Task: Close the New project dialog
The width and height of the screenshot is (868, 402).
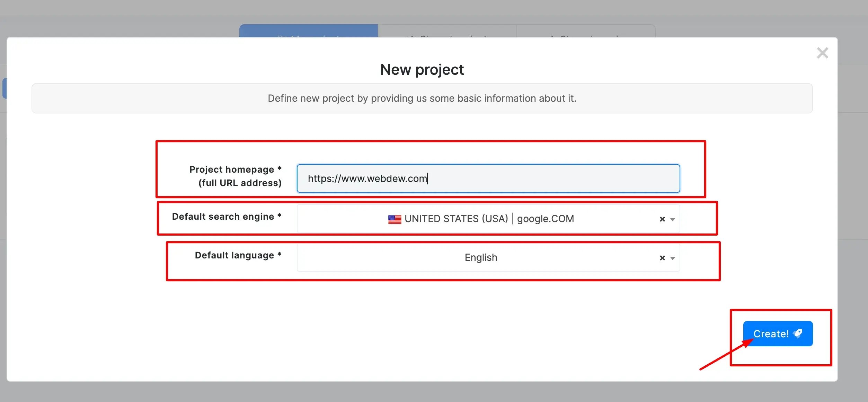Action: (x=822, y=53)
